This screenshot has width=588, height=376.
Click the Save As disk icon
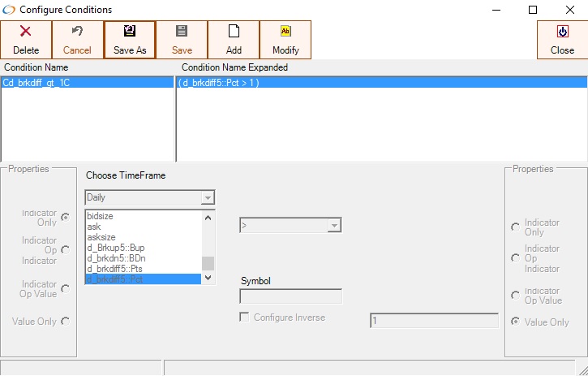click(130, 32)
